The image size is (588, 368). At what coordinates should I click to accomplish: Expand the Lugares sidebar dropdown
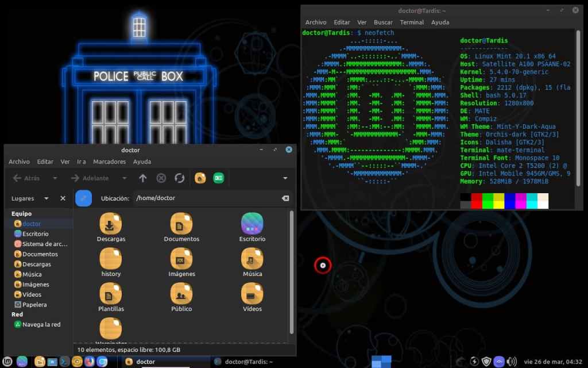click(x=47, y=198)
